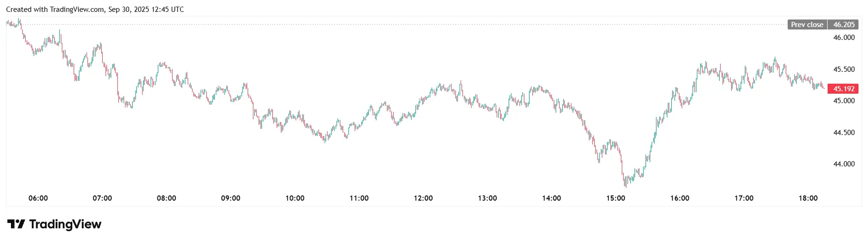This screenshot has width=868, height=242.
Task: Select the 11:00 mark on the time axis
Action: pyautogui.click(x=359, y=198)
